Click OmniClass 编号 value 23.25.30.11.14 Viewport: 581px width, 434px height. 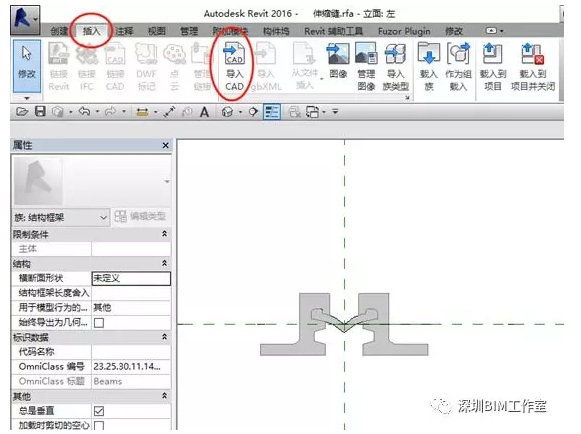(131, 367)
